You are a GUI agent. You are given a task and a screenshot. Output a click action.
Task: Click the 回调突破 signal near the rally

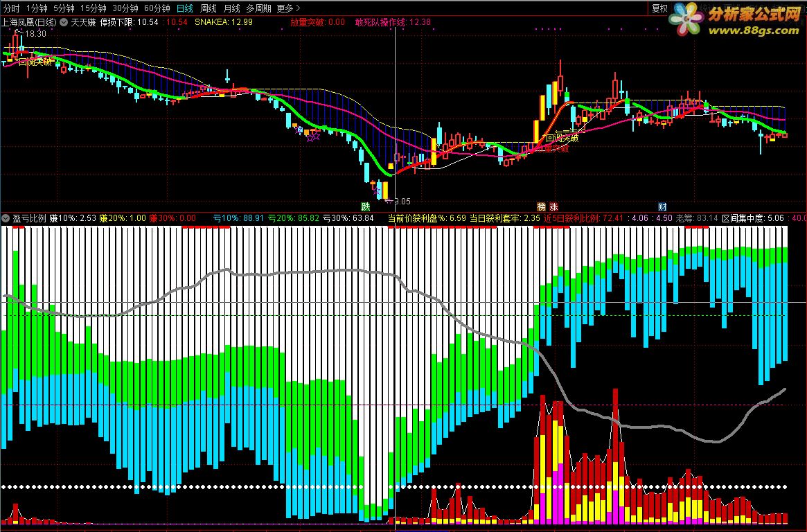click(x=562, y=138)
